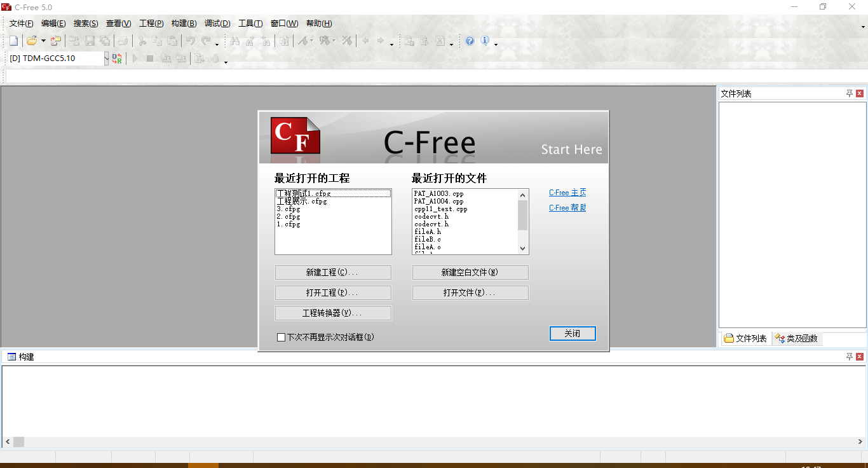Expand the help toolbar overflow arrow

tap(496, 44)
